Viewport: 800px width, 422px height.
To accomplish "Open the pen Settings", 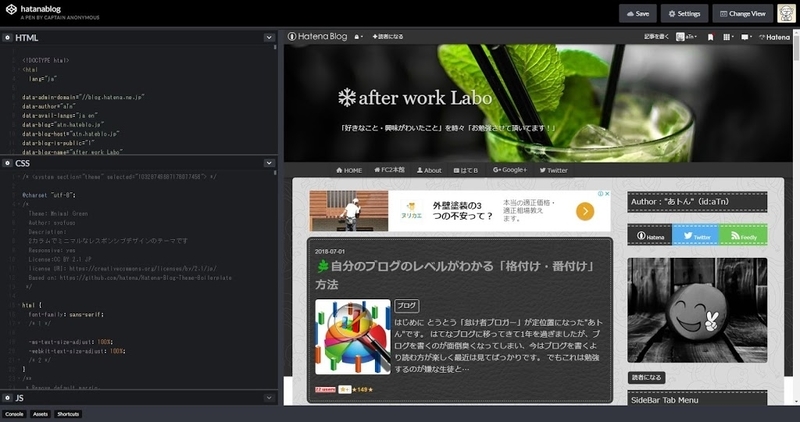I will point(684,13).
